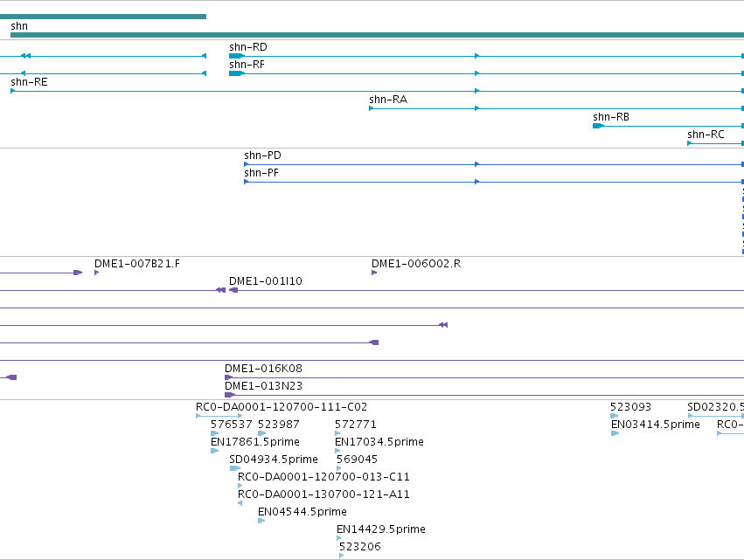
Task: Click the 576537 EST arrow glyph
Action: click(x=214, y=433)
